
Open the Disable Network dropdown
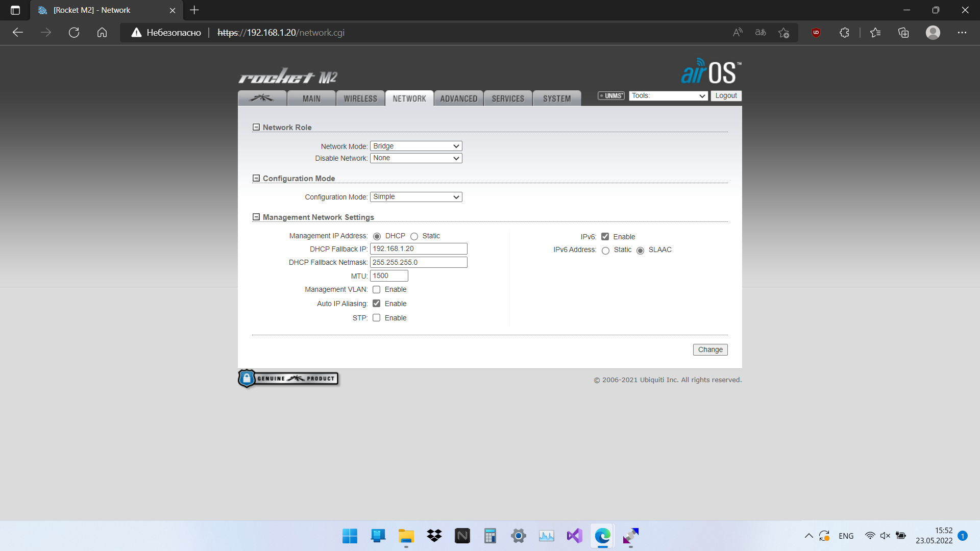[416, 158]
